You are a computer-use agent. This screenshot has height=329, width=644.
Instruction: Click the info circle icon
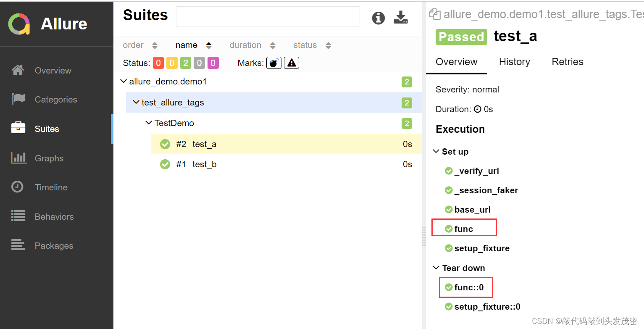[x=379, y=18]
